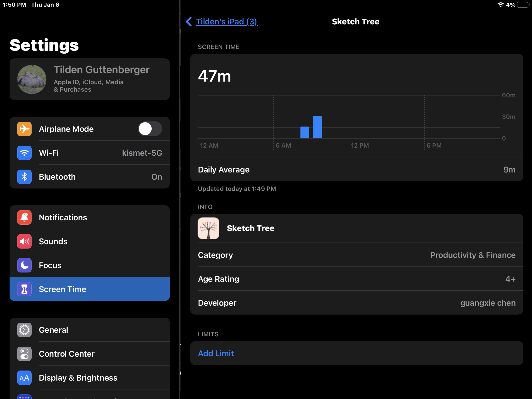Viewport: 532px width, 399px height.
Task: Tap the Age Rating 4+ row
Action: click(x=357, y=279)
